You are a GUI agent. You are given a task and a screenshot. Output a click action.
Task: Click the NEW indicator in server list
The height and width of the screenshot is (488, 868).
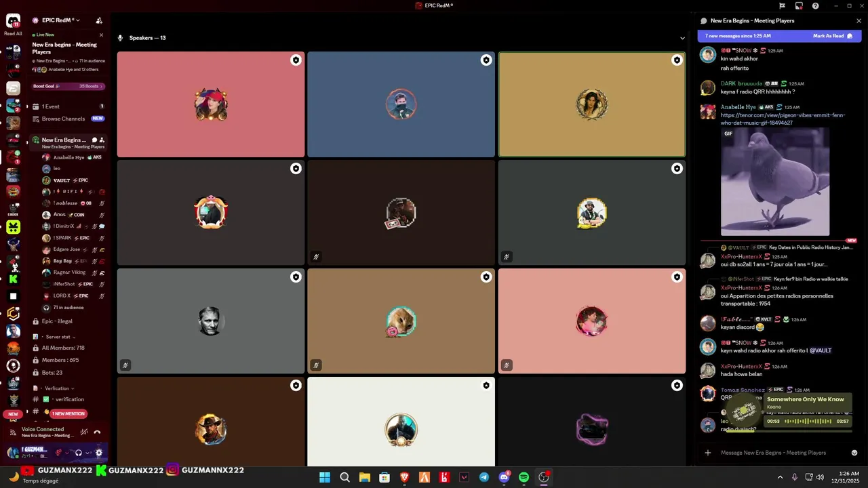click(13, 413)
